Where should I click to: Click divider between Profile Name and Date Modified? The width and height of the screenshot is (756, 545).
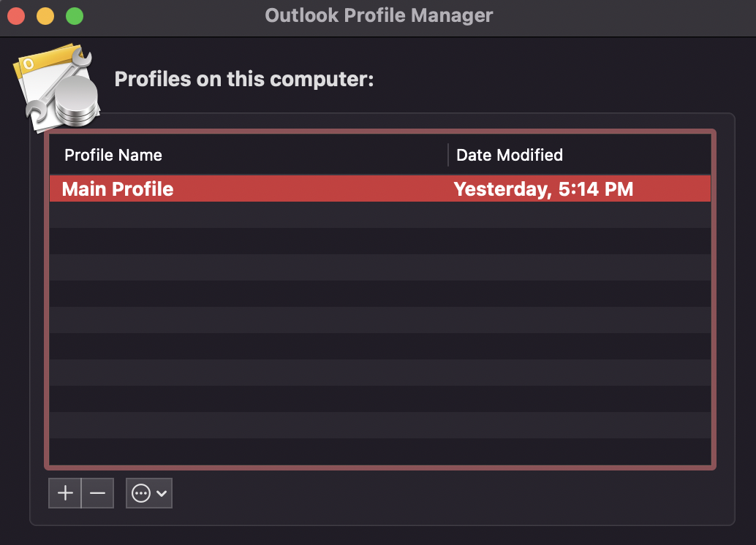(448, 155)
